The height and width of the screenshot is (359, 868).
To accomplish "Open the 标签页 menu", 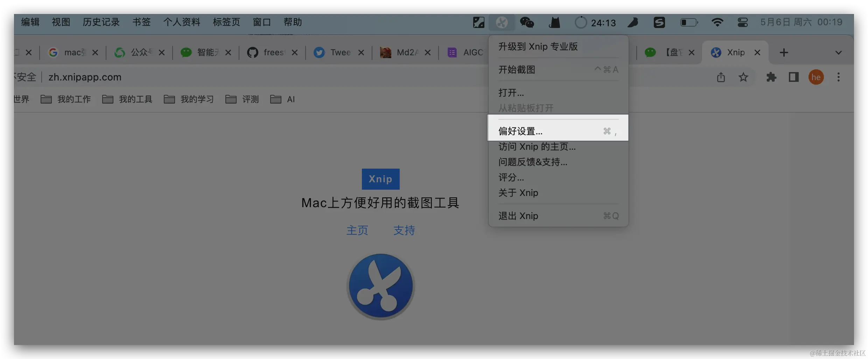I will (x=226, y=22).
